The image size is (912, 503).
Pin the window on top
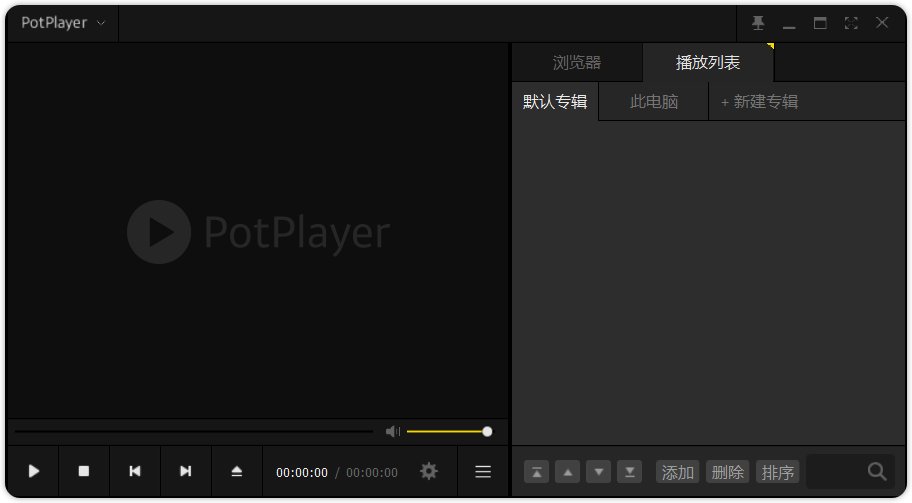[758, 23]
